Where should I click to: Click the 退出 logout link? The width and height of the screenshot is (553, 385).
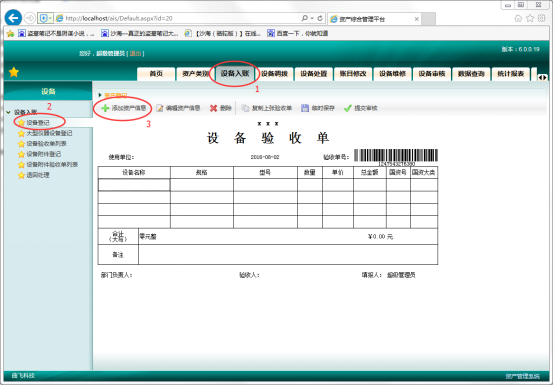pos(135,53)
